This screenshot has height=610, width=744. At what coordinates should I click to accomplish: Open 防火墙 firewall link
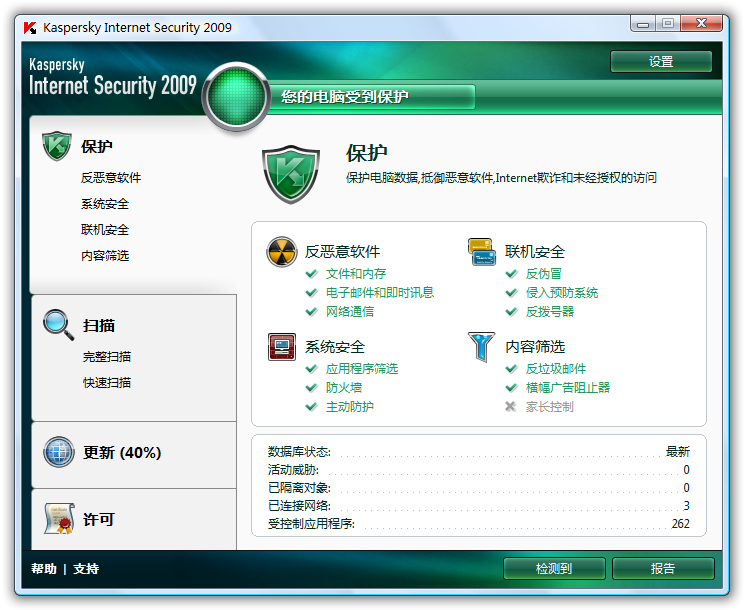click(344, 388)
